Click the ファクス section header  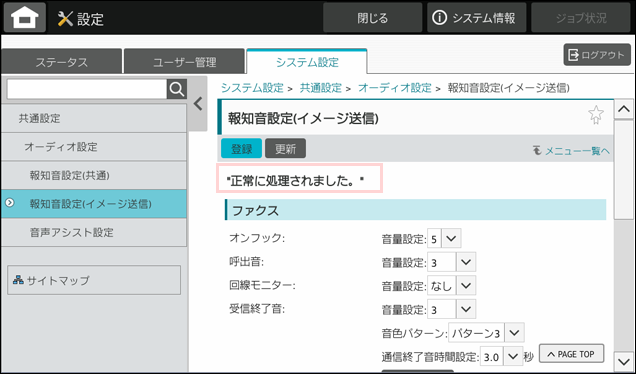click(416, 210)
